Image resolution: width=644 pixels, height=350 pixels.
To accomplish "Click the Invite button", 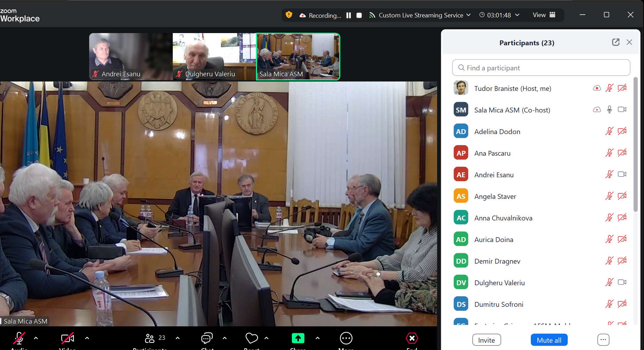I will point(486,340).
